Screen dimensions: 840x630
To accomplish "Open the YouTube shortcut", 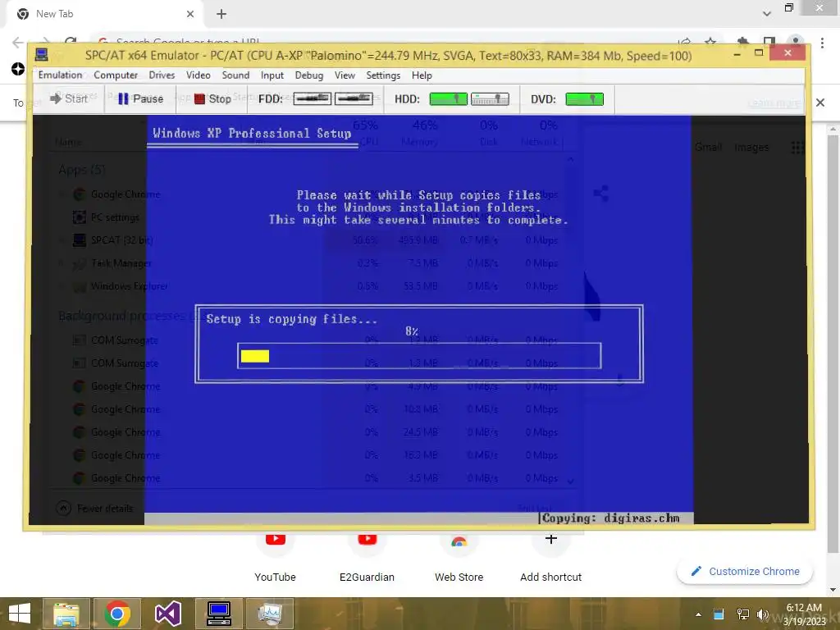I will 275,557.
